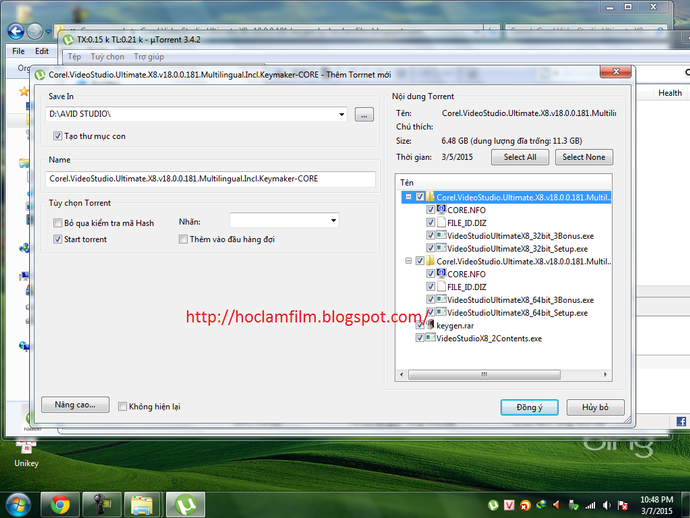Click the Action Center flag icon
The width and height of the screenshot is (690, 518).
tap(623, 505)
